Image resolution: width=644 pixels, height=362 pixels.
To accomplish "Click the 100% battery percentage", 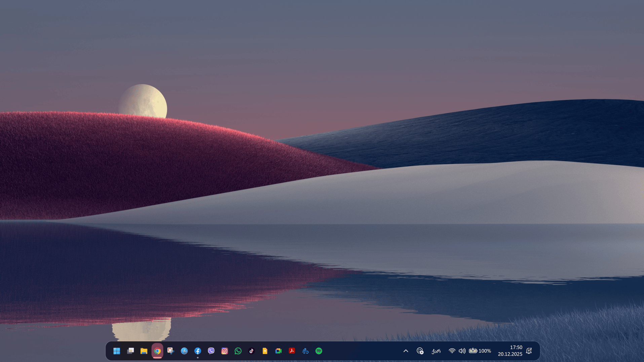I will (485, 351).
